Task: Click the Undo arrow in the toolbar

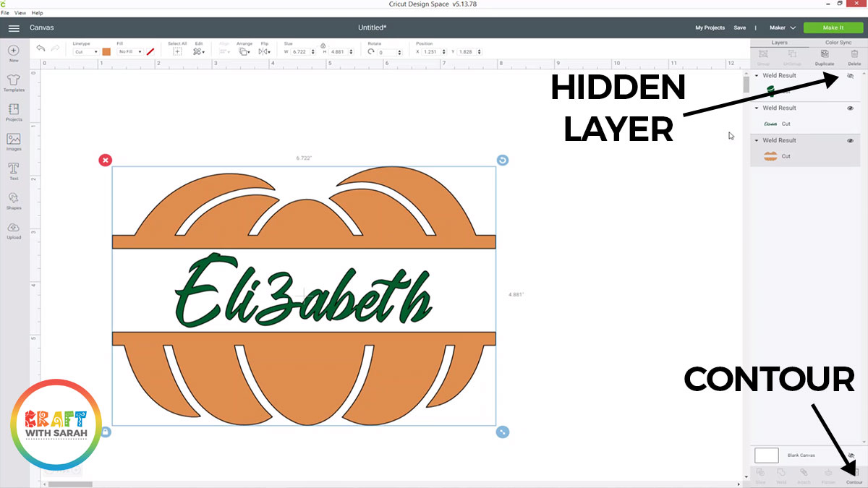Action: [41, 48]
